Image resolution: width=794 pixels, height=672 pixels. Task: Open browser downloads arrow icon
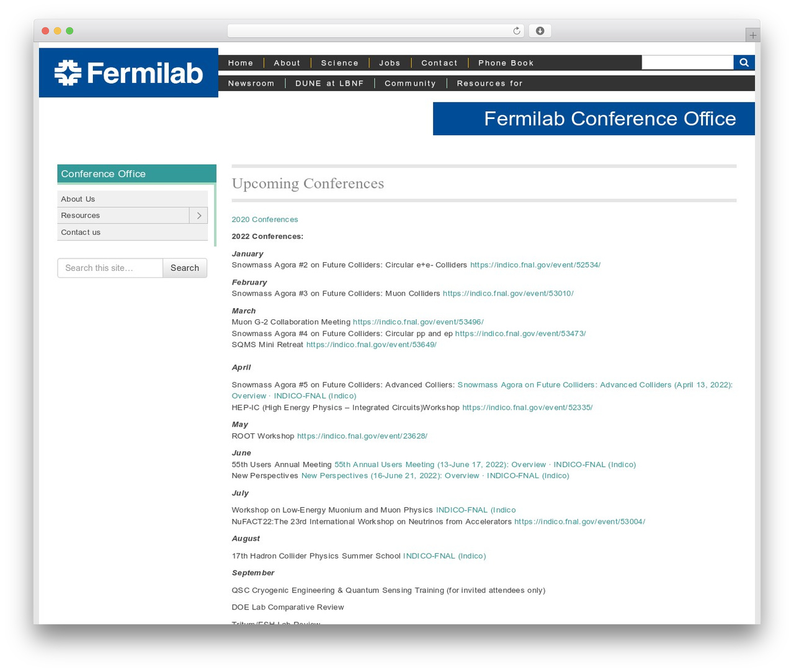click(x=540, y=31)
